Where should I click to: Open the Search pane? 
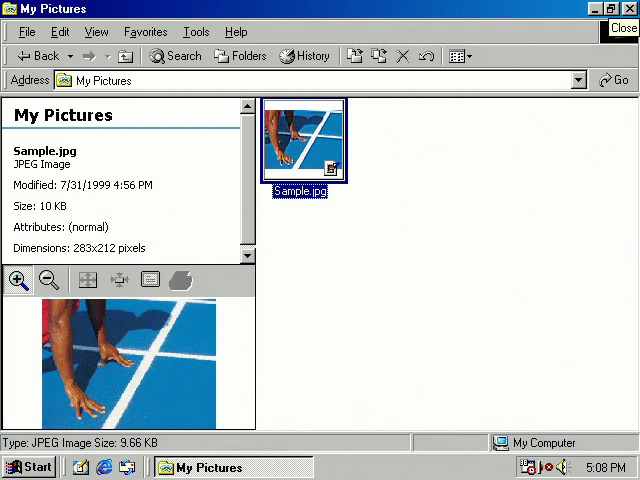pos(175,56)
